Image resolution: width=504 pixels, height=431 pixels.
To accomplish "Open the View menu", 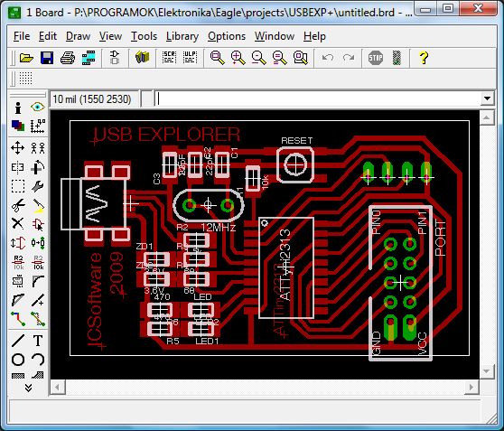I will click(x=110, y=36).
